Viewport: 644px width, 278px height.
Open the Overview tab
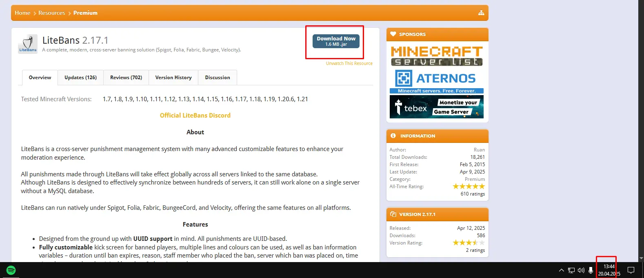40,78
